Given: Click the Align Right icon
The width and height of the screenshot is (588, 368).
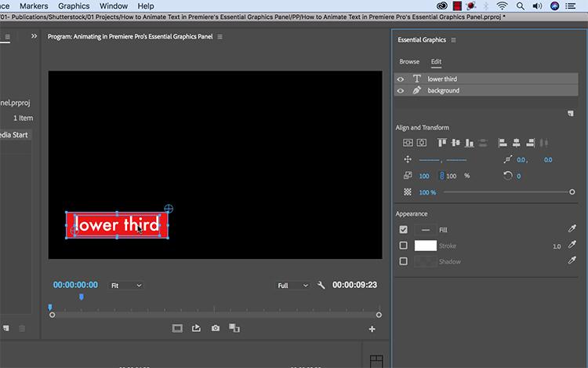Looking at the screenshot, I should point(530,143).
